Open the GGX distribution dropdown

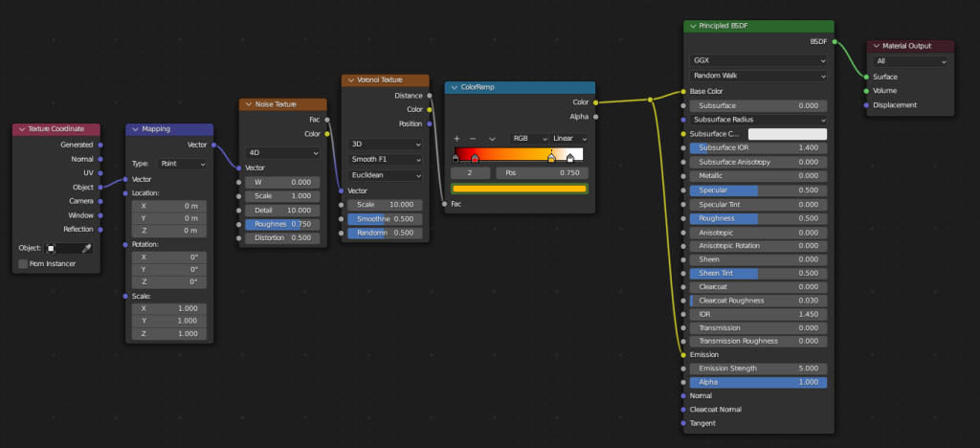[x=757, y=59]
